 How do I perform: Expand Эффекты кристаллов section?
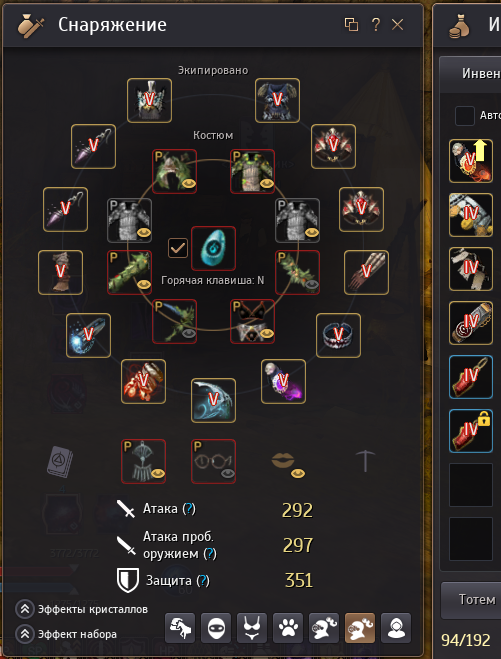pos(82,609)
